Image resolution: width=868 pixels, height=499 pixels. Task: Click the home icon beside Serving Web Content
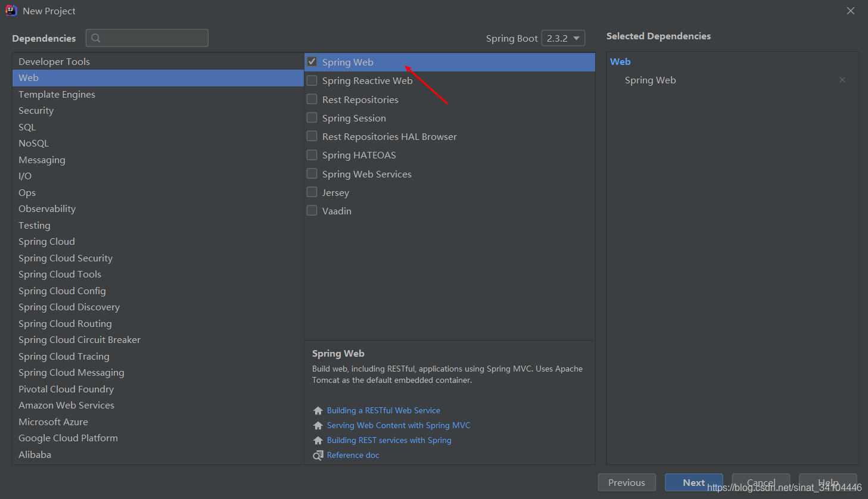pos(318,426)
